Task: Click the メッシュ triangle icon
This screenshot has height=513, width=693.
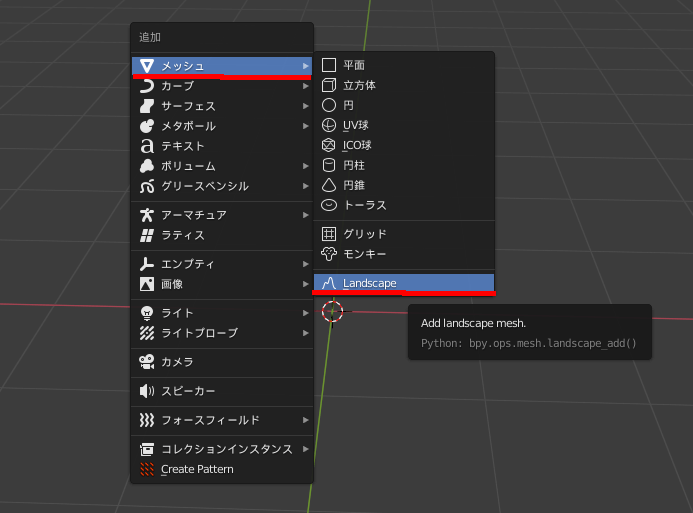Action: [x=147, y=66]
